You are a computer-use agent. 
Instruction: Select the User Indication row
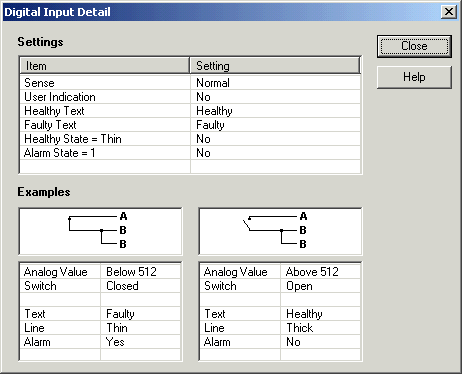tap(190, 97)
